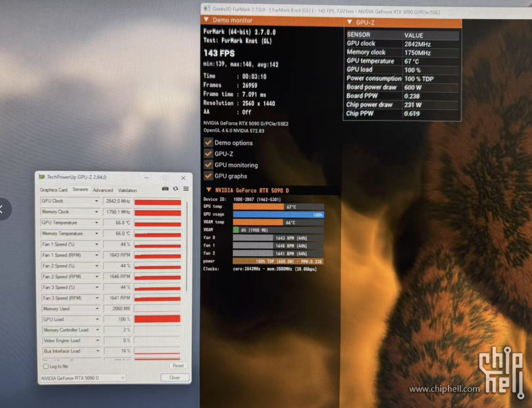
Task: Click the 2842.0 MHz GPU Clock value
Action: click(x=117, y=201)
